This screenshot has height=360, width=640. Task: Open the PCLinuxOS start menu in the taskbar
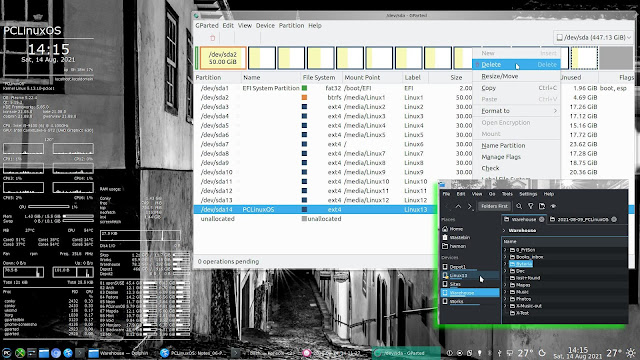click(7, 353)
